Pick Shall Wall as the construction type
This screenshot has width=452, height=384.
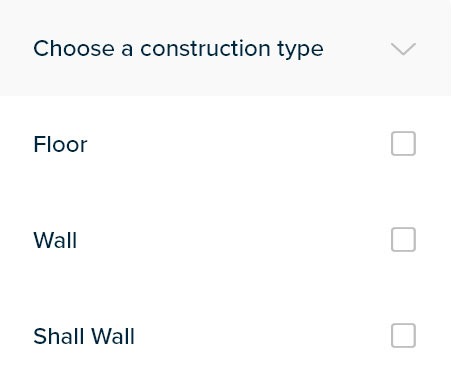[225, 336]
